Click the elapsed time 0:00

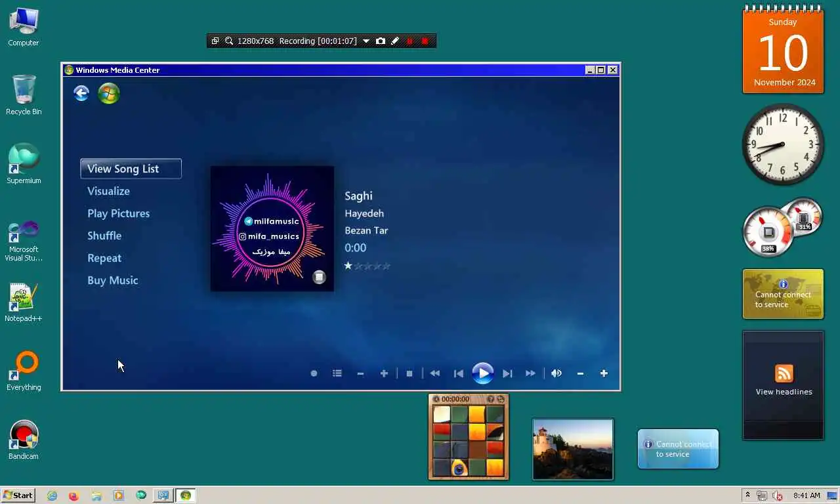[355, 247]
